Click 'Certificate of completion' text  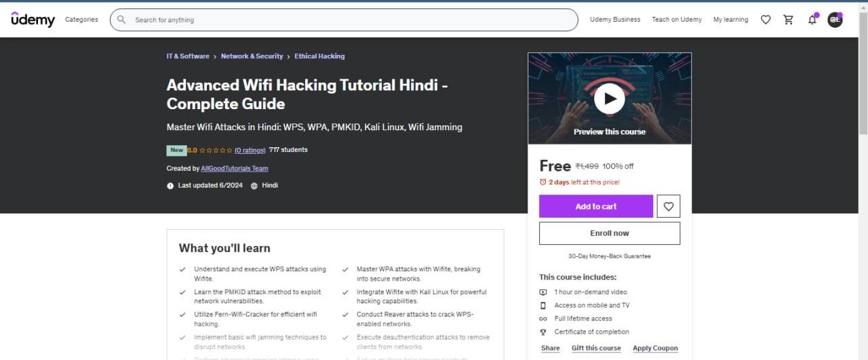pos(592,332)
